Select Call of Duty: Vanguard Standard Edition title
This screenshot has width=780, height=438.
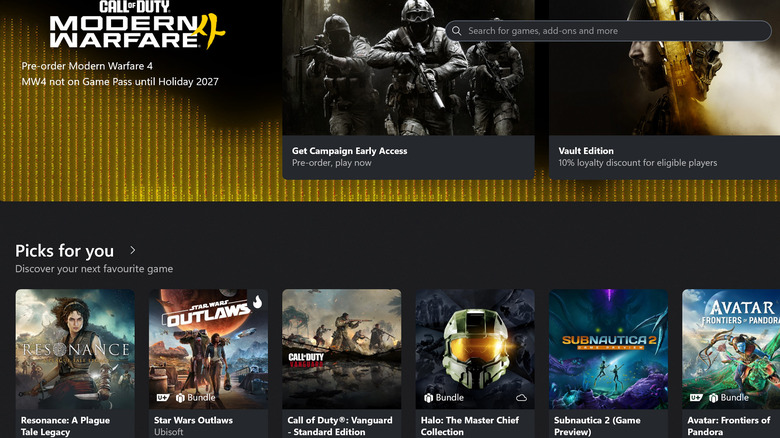point(340,426)
